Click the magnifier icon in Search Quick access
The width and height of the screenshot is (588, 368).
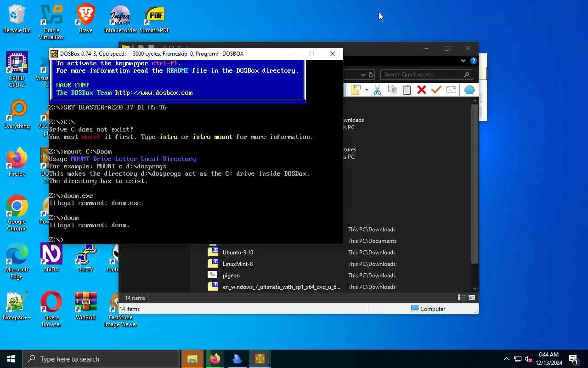tap(466, 75)
